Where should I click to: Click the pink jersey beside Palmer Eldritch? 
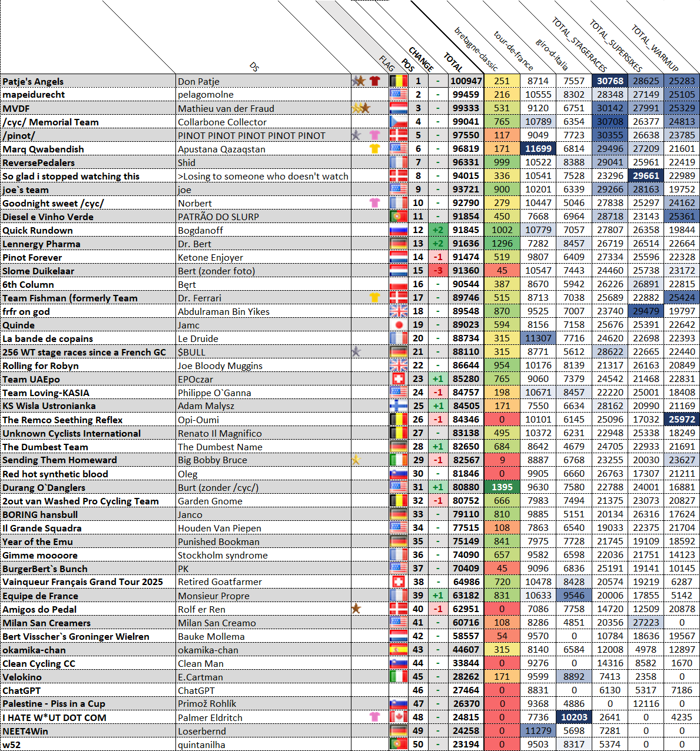374,717
